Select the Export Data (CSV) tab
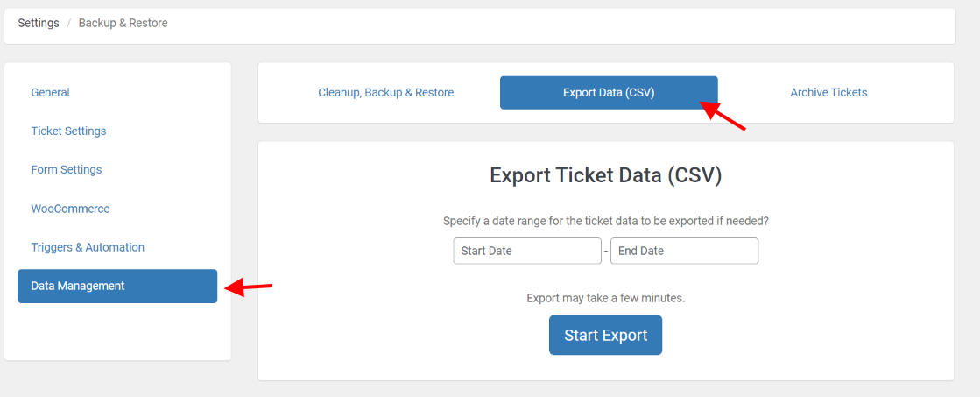Screen dimensions: 980x397 [609, 92]
